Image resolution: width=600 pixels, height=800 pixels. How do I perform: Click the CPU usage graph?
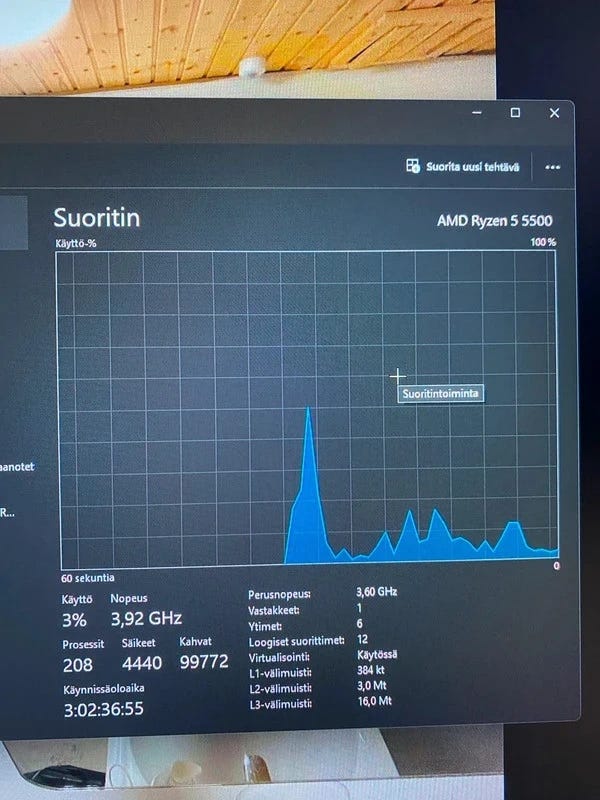click(x=308, y=410)
